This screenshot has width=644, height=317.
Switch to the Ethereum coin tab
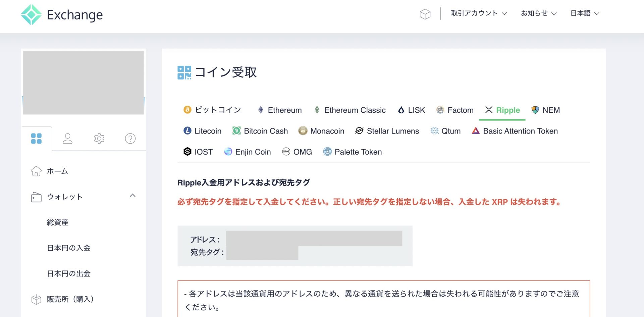point(280,110)
